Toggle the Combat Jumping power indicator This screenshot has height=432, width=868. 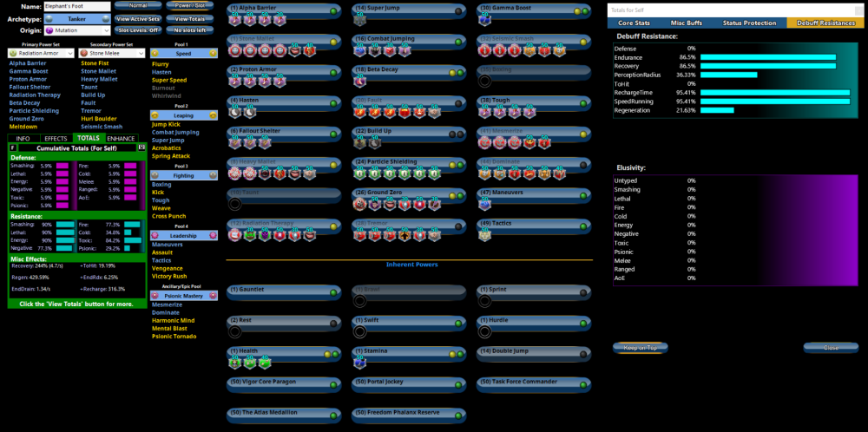tap(458, 40)
